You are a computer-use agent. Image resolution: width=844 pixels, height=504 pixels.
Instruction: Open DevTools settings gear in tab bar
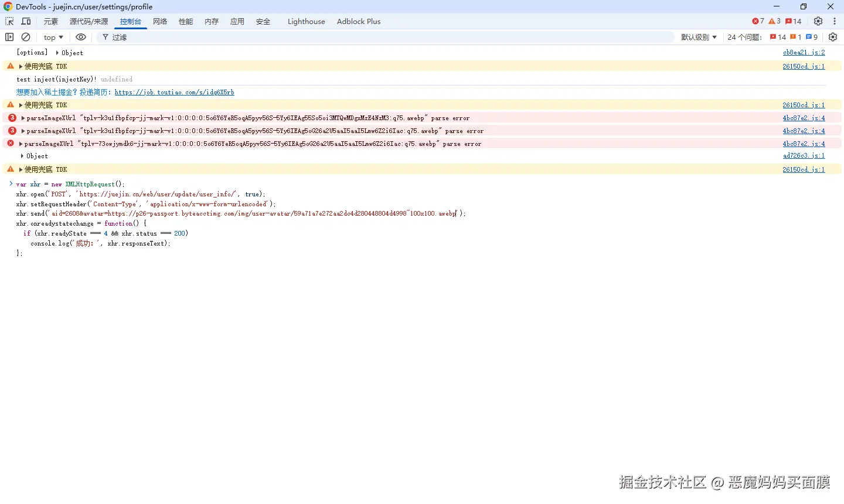click(x=818, y=21)
